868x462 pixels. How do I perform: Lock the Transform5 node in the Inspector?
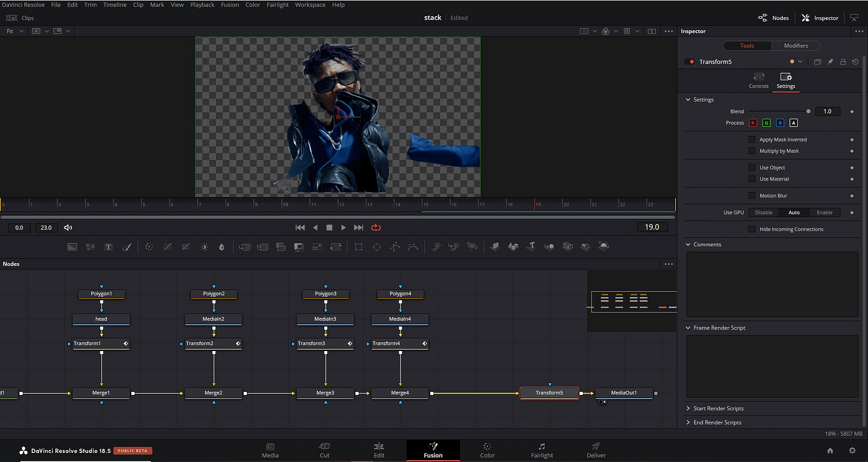coord(843,62)
